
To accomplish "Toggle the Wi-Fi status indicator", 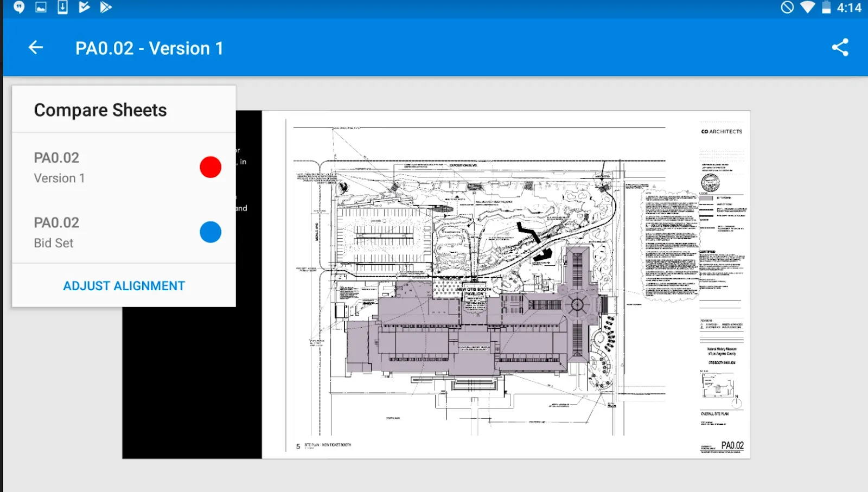I will (808, 8).
